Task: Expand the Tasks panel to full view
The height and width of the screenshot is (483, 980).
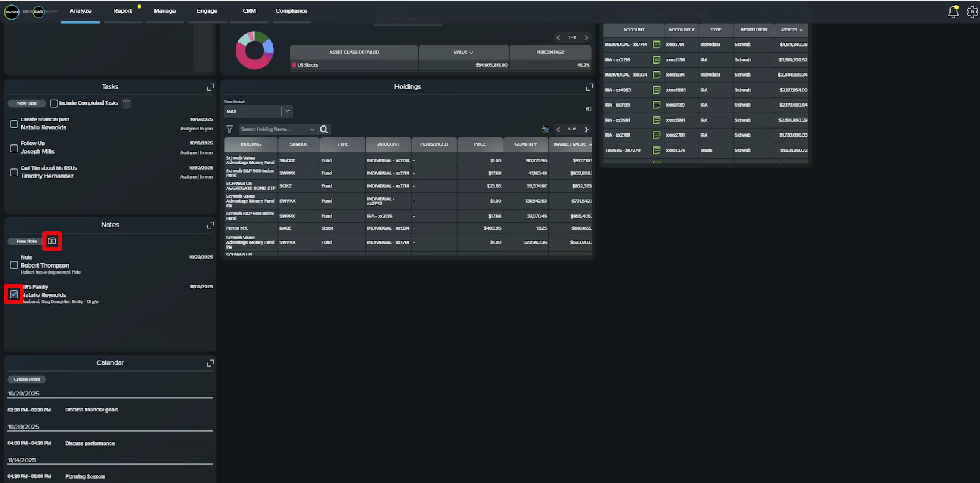Action: click(x=210, y=88)
